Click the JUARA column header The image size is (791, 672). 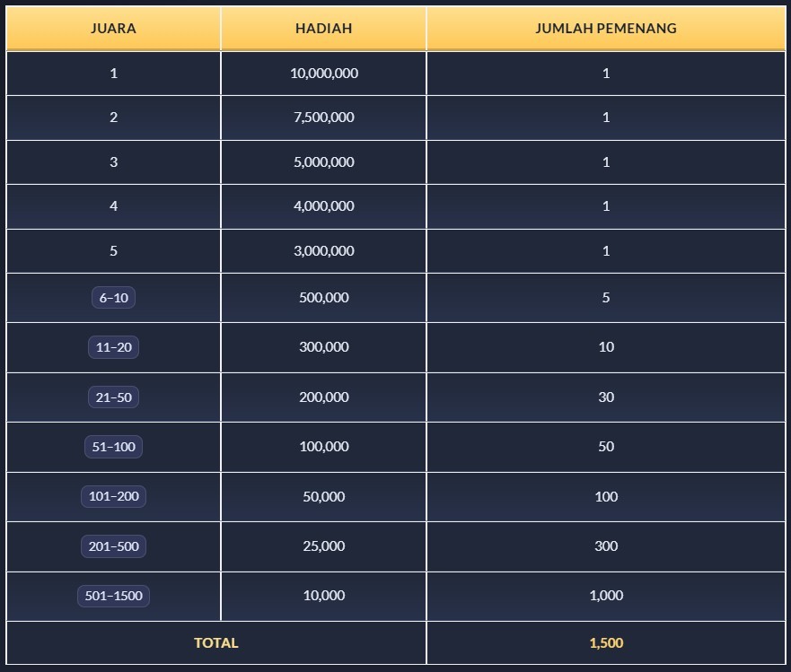(x=113, y=28)
